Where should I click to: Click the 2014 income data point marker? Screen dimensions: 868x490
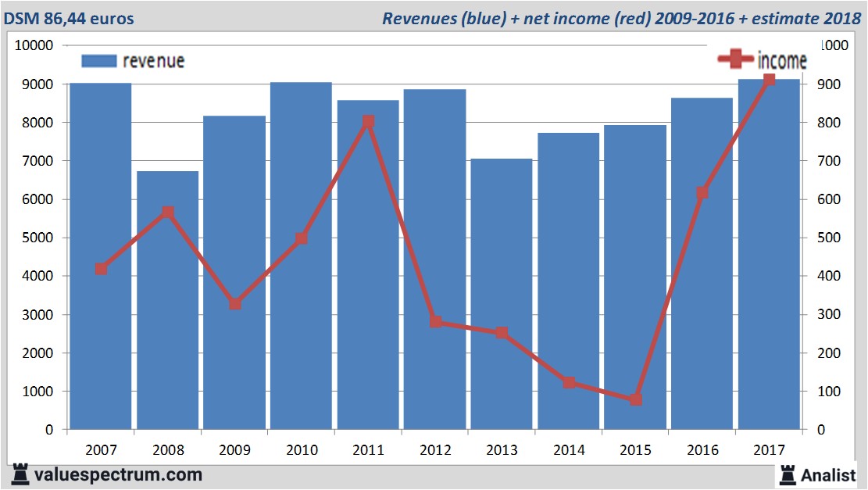569,383
